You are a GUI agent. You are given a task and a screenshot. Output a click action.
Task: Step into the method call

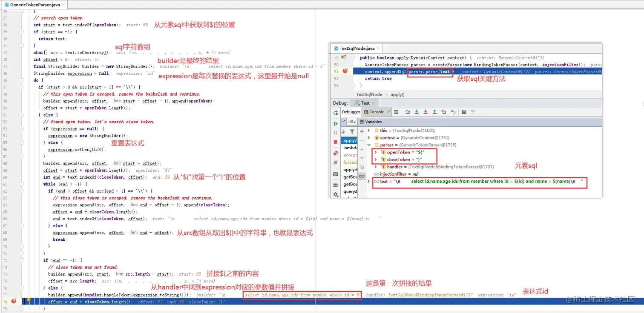(417, 112)
